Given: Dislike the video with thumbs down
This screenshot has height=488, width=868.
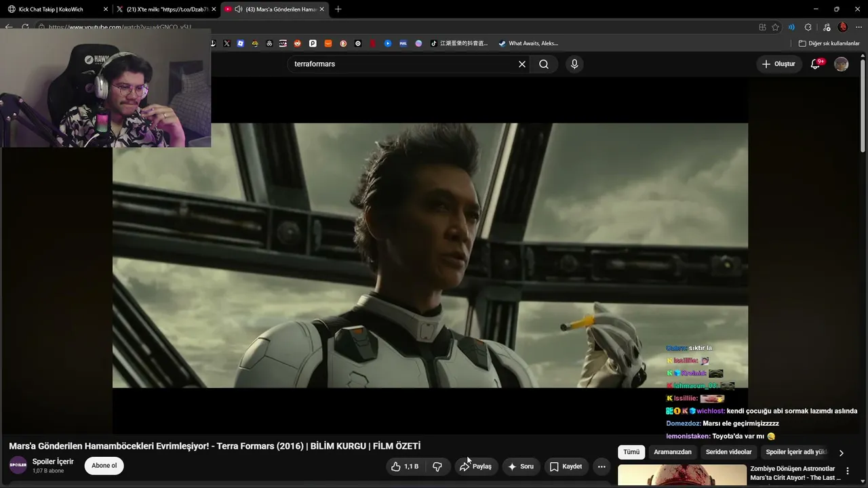Looking at the screenshot, I should point(437,466).
